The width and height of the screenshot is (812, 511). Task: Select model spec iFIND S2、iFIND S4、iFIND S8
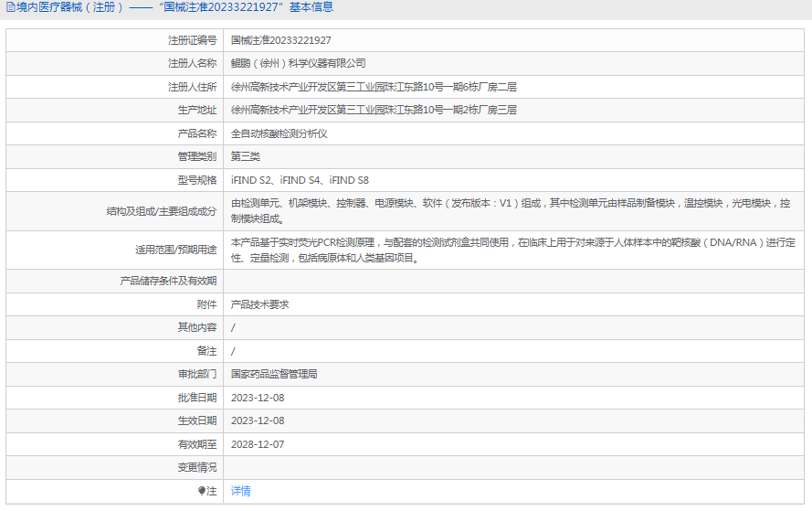[x=300, y=180]
